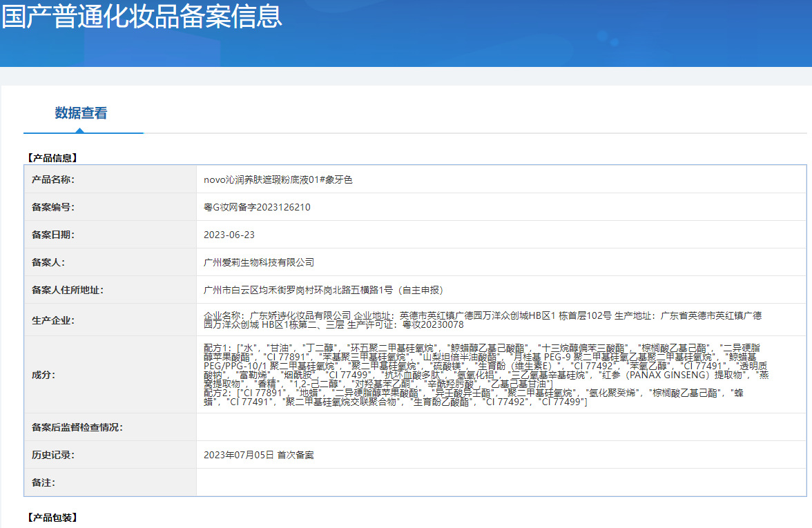
Task: Click the 备案日期 label
Action: 52,235
